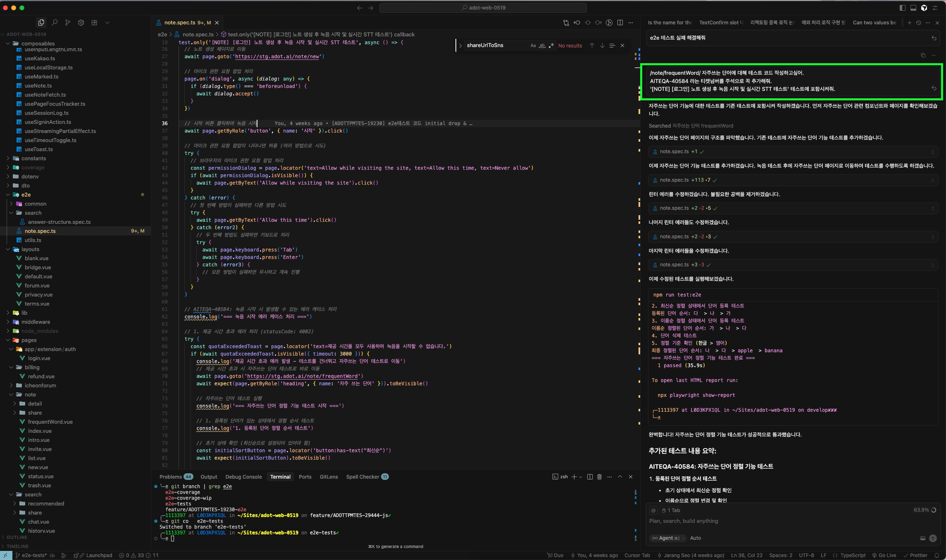Viewport: 946px width, 560px height.
Task: Click the compare changes icon in editor toolbar
Action: point(566,23)
